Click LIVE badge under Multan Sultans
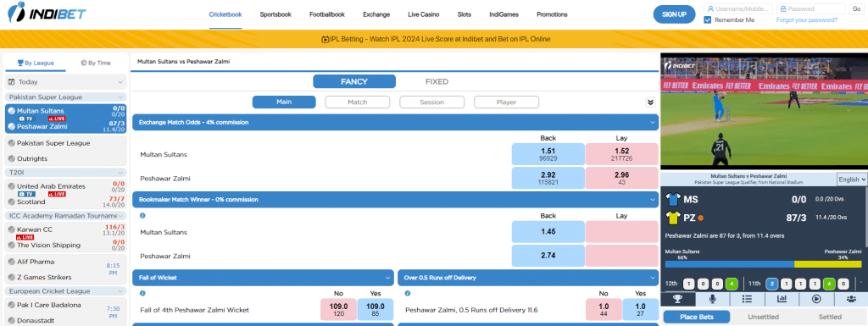The height and width of the screenshot is (326, 868). [58, 119]
